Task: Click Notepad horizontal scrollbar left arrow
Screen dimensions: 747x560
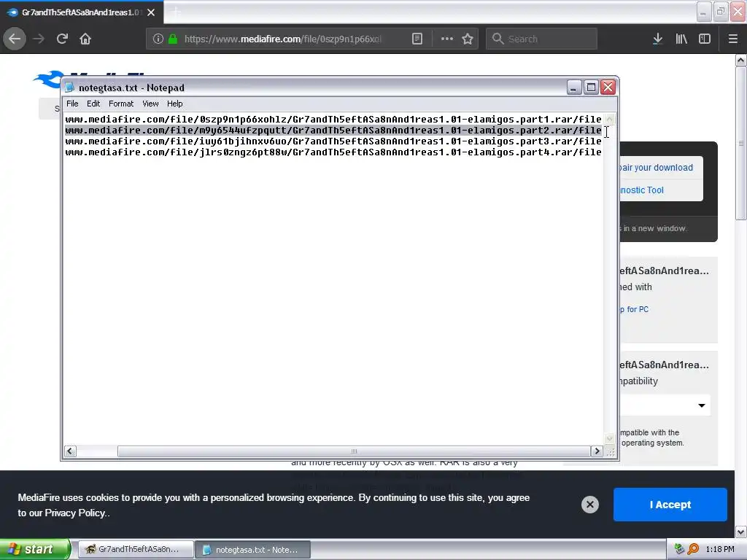Action: click(x=70, y=451)
